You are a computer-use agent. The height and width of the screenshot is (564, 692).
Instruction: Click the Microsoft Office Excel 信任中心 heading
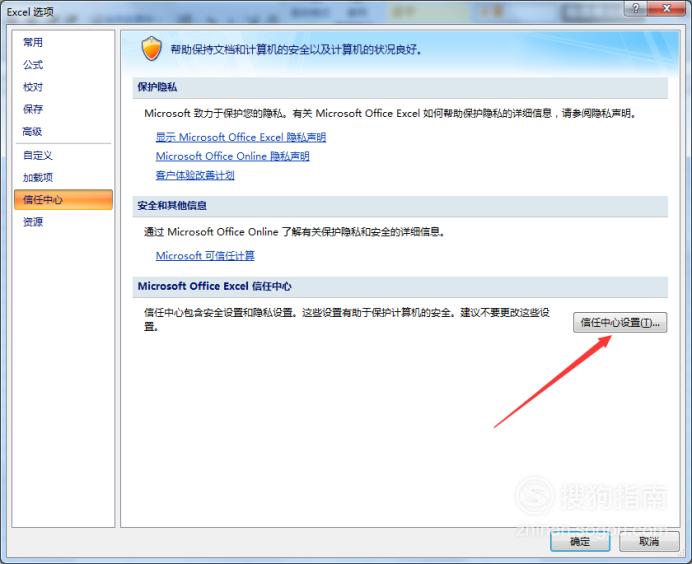(x=214, y=286)
